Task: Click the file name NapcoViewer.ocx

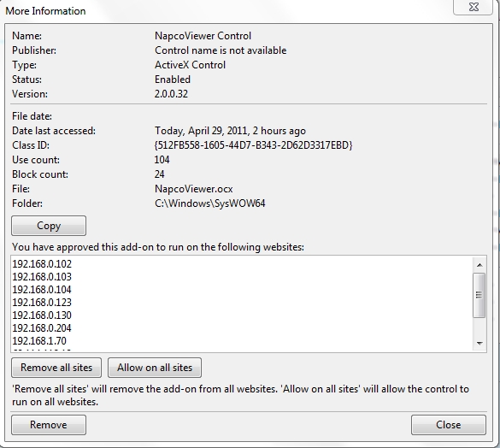Action: pyautogui.click(x=193, y=189)
